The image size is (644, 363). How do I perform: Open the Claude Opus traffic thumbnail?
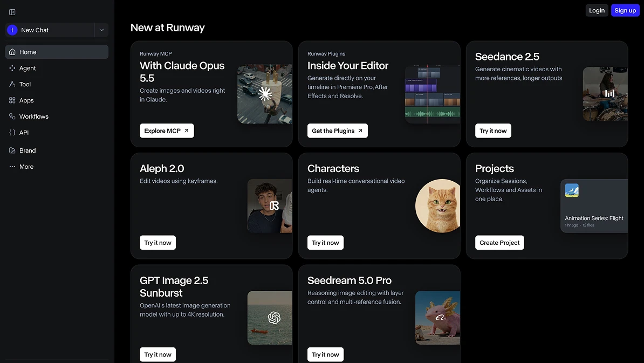[265, 94]
